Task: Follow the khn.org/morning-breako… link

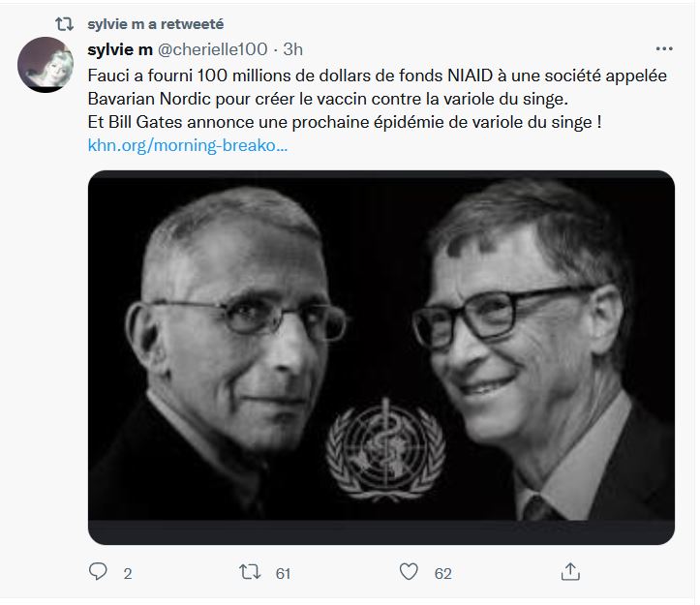Action: point(188,145)
